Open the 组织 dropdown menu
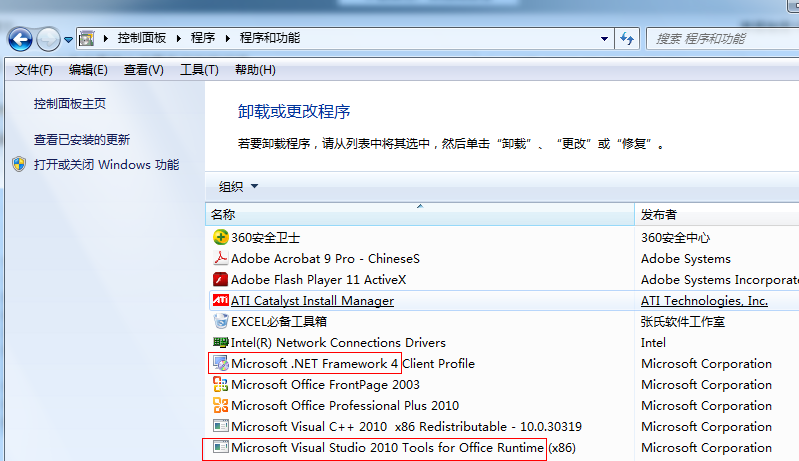This screenshot has height=461, width=799. (x=238, y=186)
